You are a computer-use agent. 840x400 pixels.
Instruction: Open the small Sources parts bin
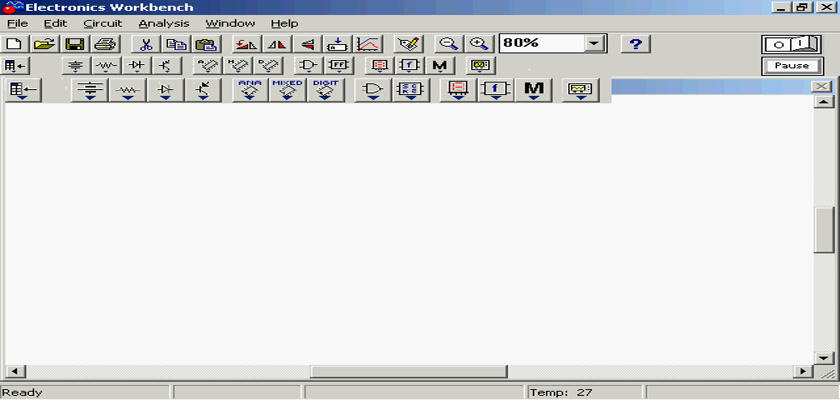point(77,66)
